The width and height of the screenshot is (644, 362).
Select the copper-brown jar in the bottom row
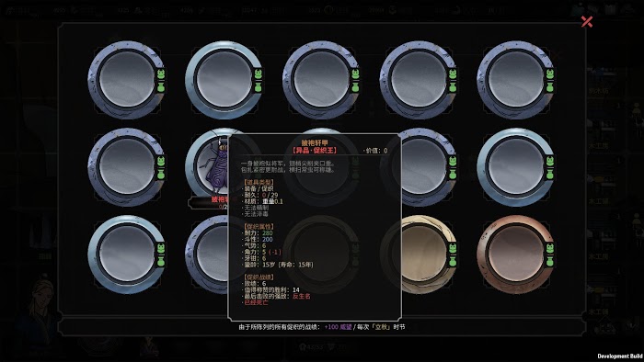point(515,255)
